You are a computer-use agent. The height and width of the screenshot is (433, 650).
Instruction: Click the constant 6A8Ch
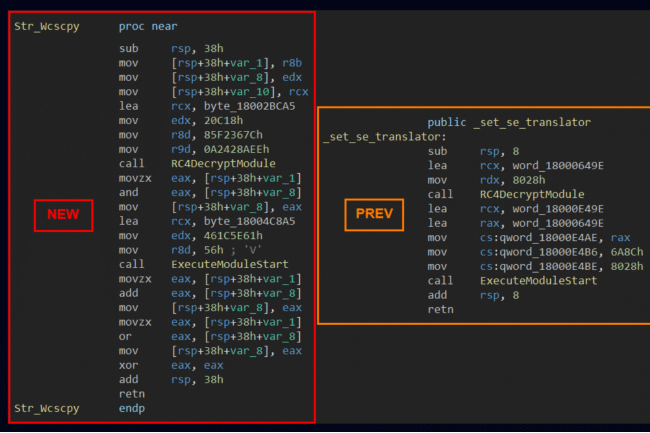tap(627, 252)
